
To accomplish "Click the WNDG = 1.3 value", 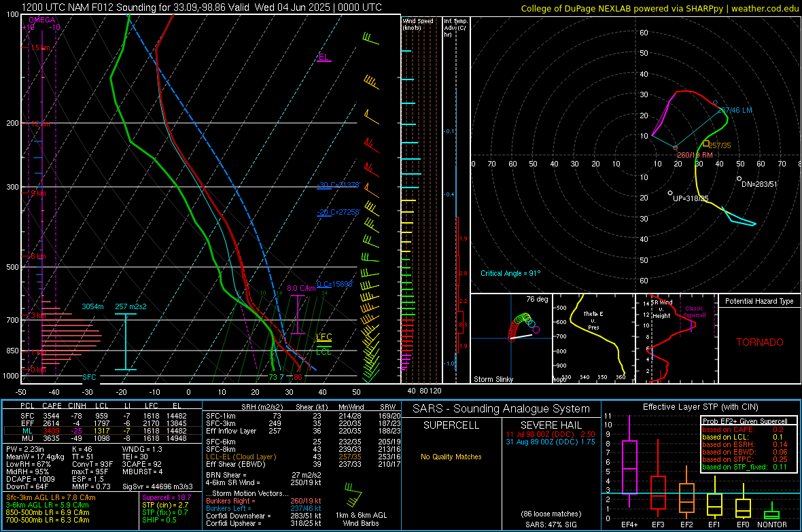I will point(142,449).
